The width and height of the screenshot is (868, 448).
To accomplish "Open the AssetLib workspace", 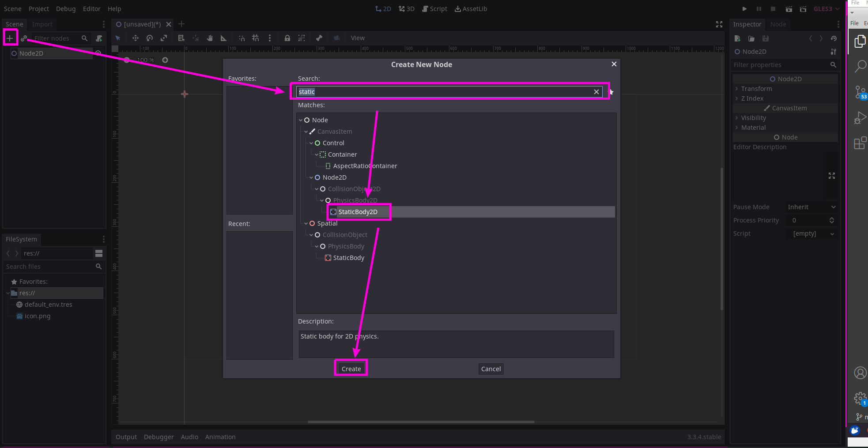I will point(471,9).
